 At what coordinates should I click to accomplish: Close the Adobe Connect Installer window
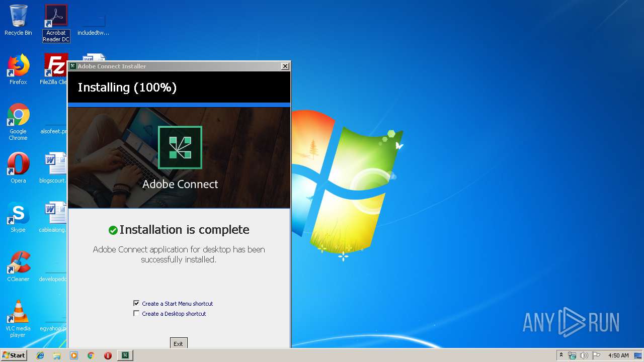(x=285, y=66)
